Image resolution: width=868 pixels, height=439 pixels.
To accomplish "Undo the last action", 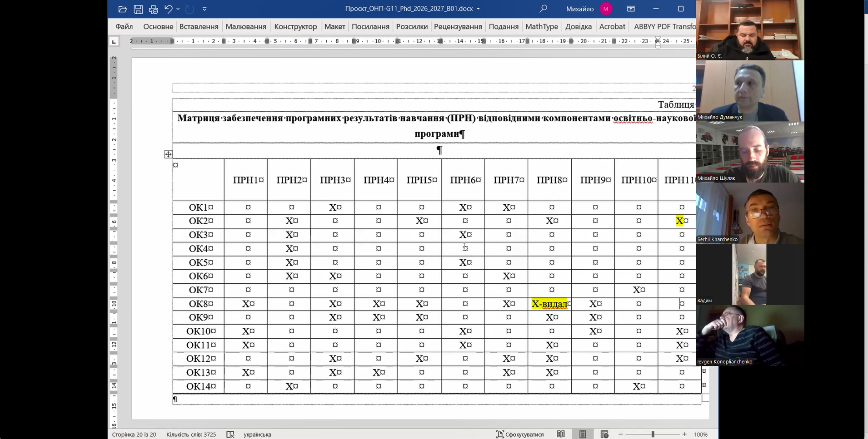I will tap(168, 9).
